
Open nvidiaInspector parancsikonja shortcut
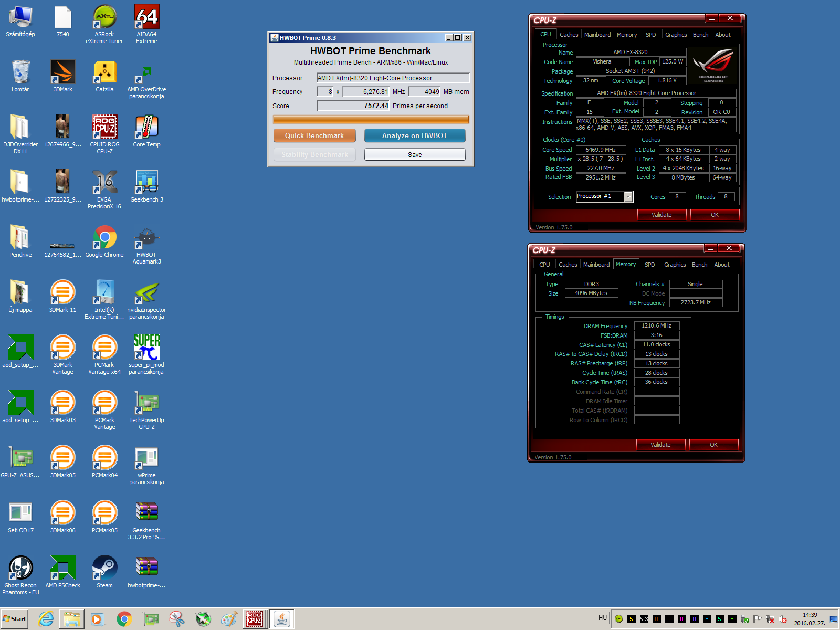coord(146,300)
